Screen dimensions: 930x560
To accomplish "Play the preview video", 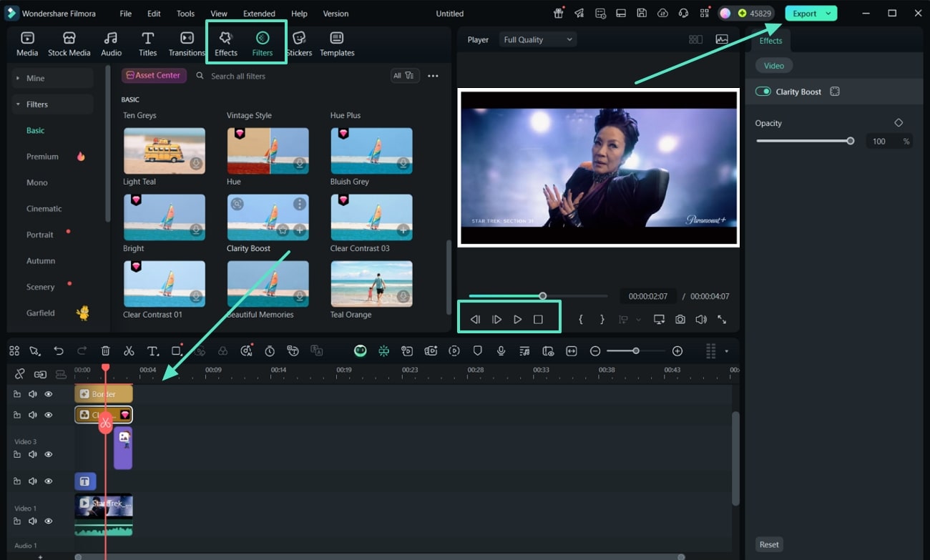I will tap(517, 320).
